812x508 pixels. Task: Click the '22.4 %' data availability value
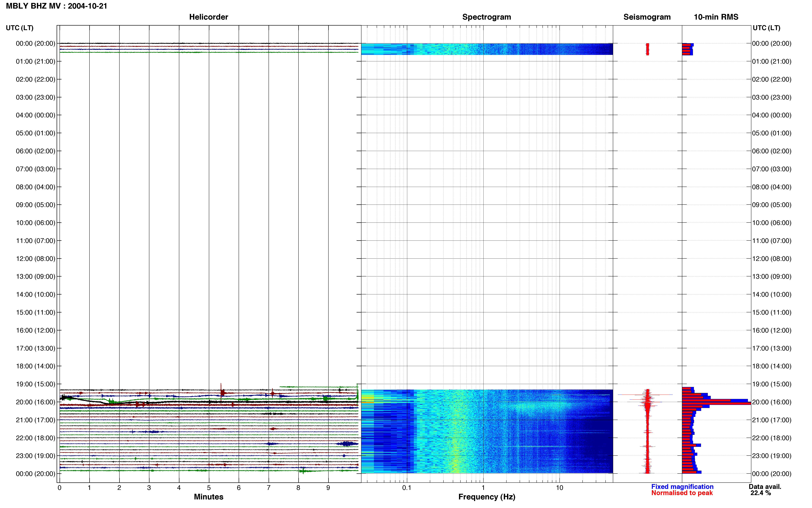coord(761,493)
